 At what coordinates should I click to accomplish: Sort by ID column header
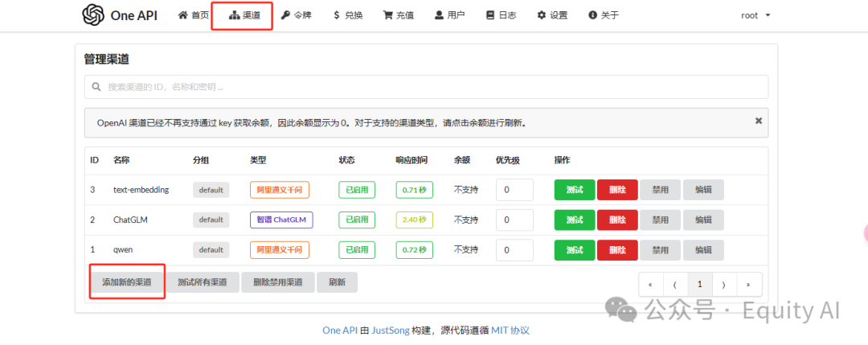[95, 161]
